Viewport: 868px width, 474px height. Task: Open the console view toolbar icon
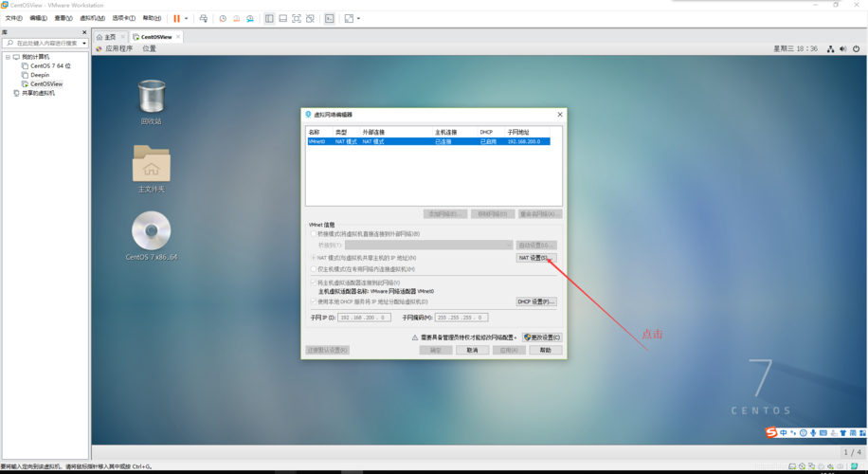pos(330,18)
